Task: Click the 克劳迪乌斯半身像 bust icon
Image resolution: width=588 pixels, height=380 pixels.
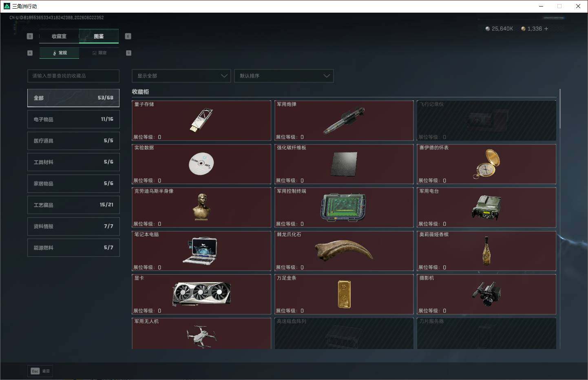Action: 201,207
